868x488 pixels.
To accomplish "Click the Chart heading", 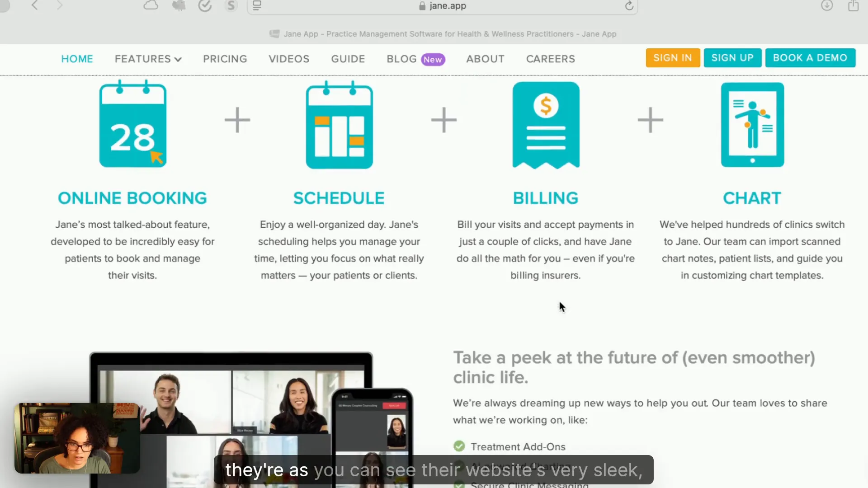I will 752,198.
